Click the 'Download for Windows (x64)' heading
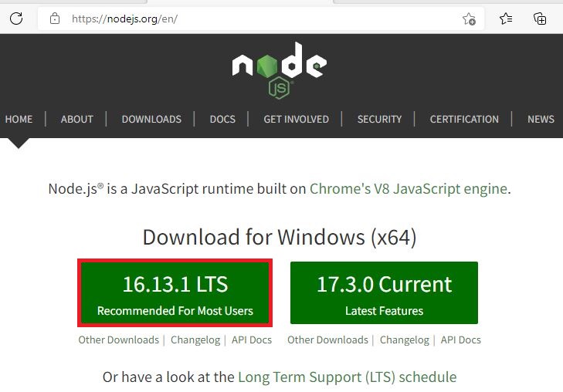The image size is (563, 392). (280, 238)
